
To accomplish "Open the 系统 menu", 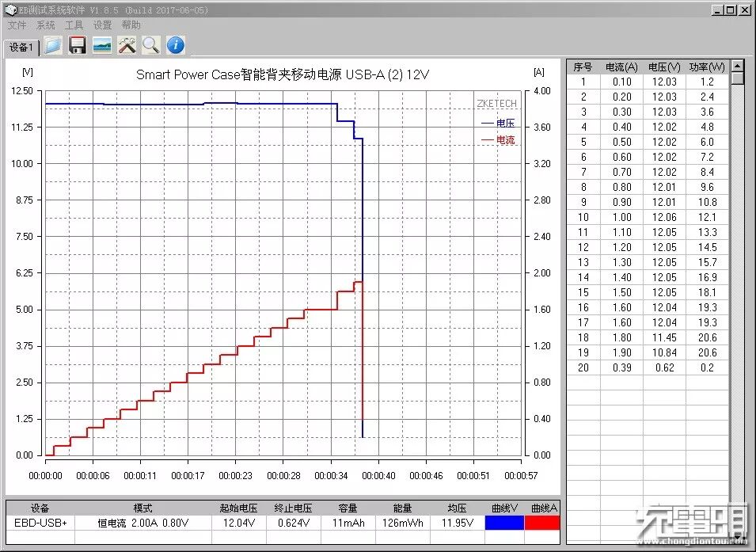I will tap(45, 25).
